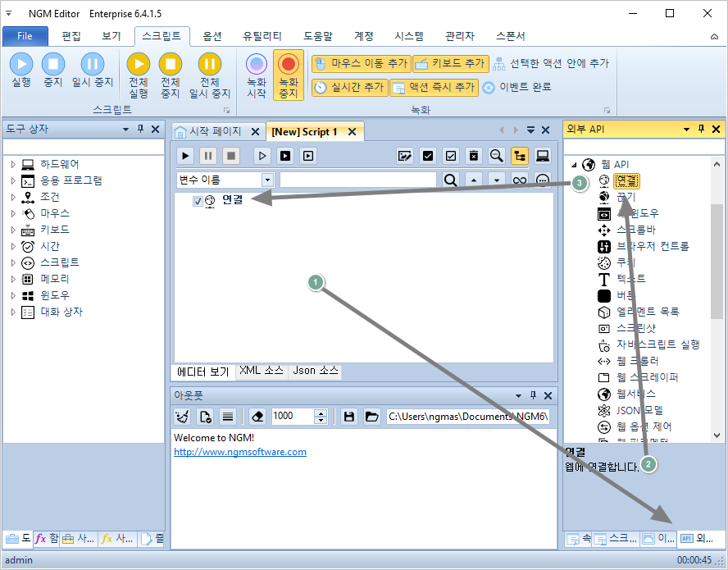Toggle 키보드 추가 recording option
Viewport: 728px width, 570px height.
tap(450, 64)
